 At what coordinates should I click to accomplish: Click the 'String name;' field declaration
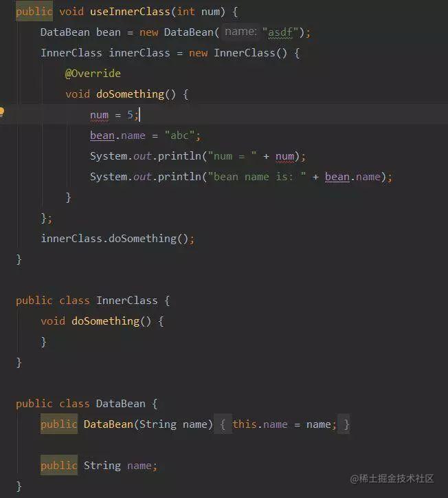click(x=120, y=466)
